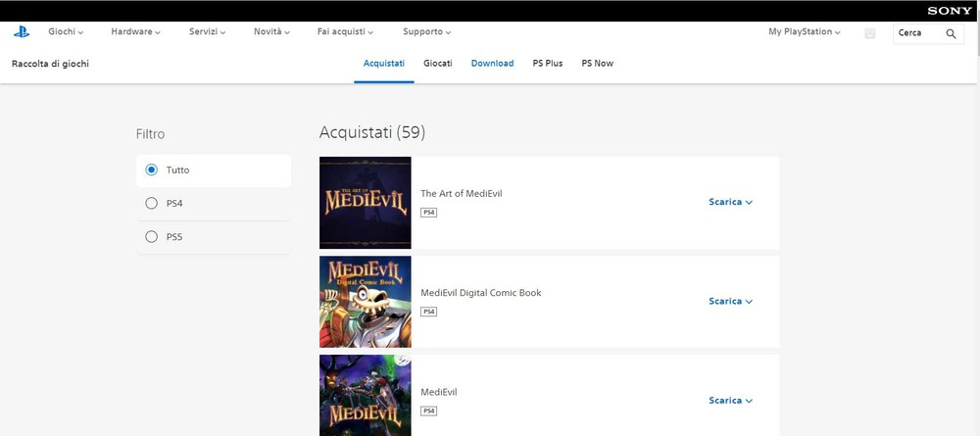Expand Scarica dropdown for The Art of MediEvil
The width and height of the screenshot is (980, 436).
click(x=730, y=202)
